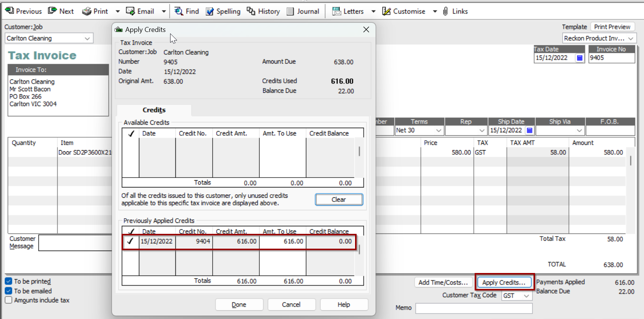Click the 15/12/2022 credit date cell
The image size is (644, 319).
(x=157, y=241)
